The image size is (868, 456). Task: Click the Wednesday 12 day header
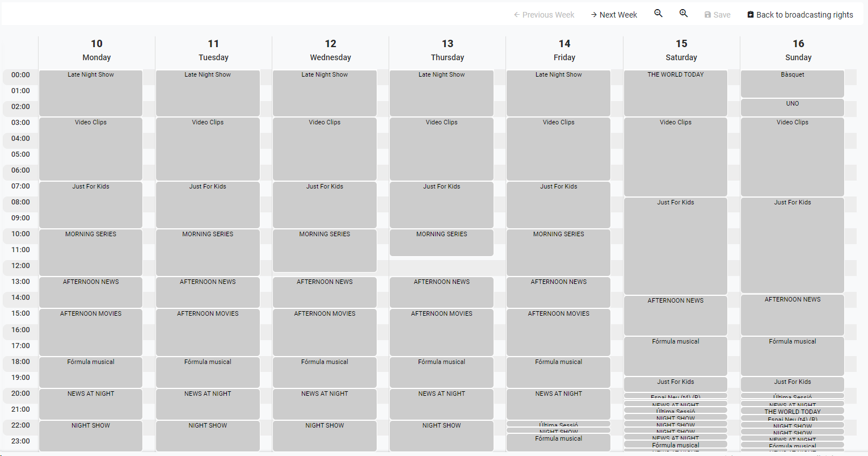click(x=330, y=50)
